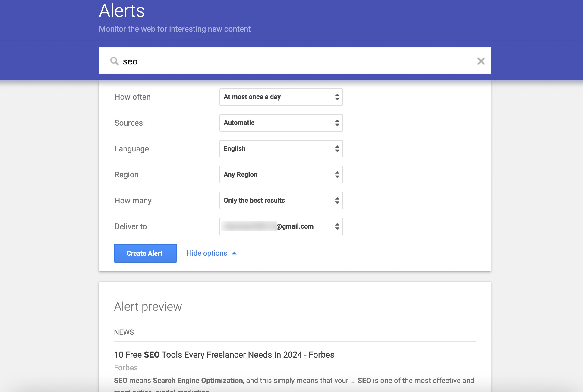Toggle the Region selector
The image size is (583, 392).
point(280,174)
